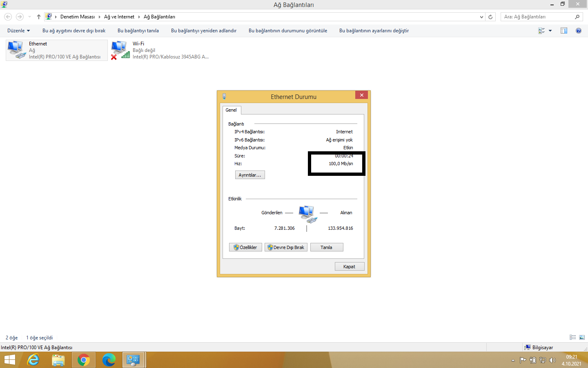
Task: Click the Devre Dışı Bırak button
Action: (286, 247)
